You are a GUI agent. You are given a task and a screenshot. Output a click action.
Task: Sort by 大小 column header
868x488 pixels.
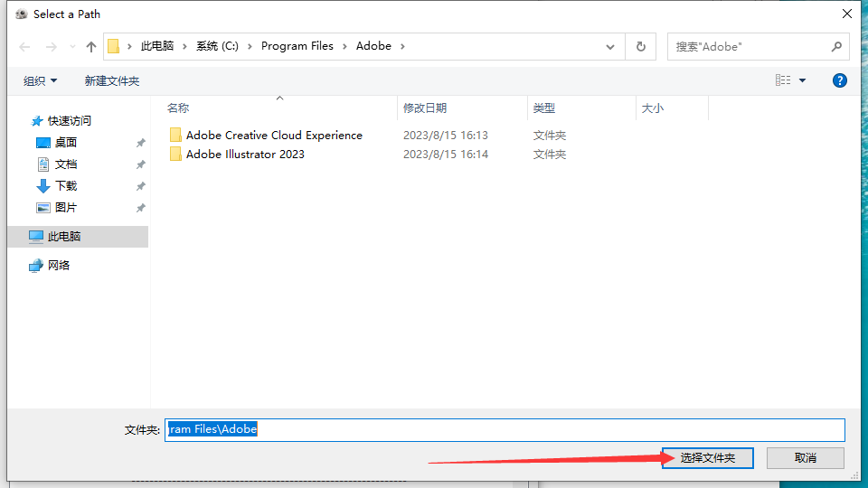pyautogui.click(x=652, y=108)
